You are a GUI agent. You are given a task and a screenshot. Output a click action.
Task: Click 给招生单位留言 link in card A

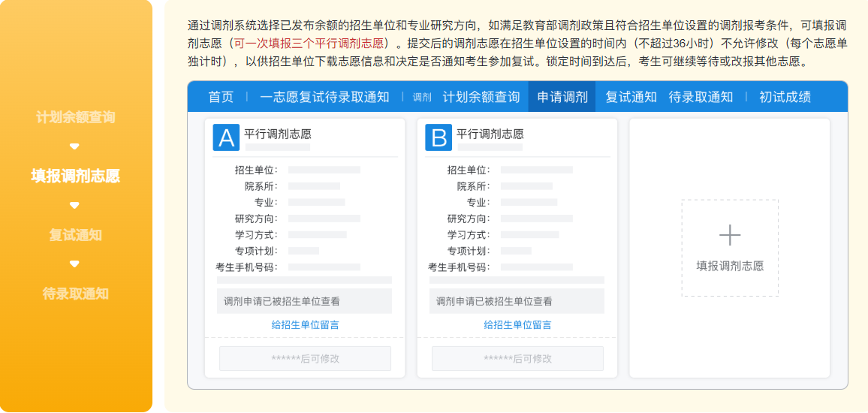pyautogui.click(x=305, y=324)
